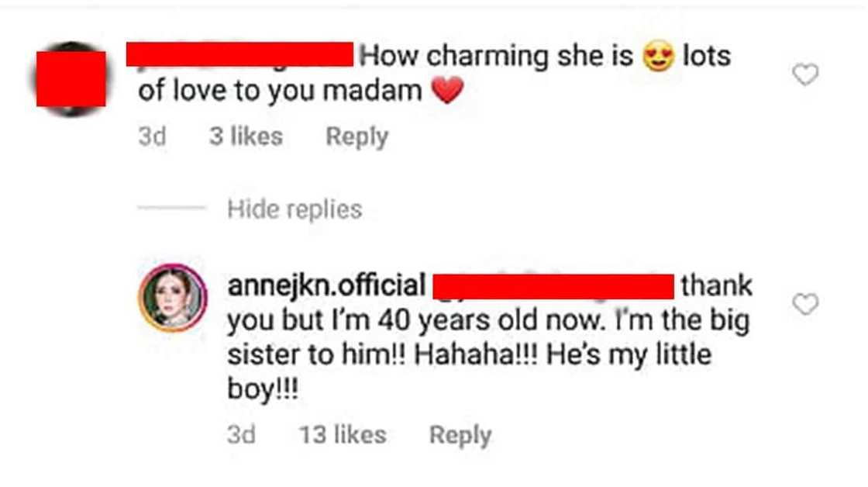Click the 3d timestamp under the top comment
868x487 pixels.
152,137
